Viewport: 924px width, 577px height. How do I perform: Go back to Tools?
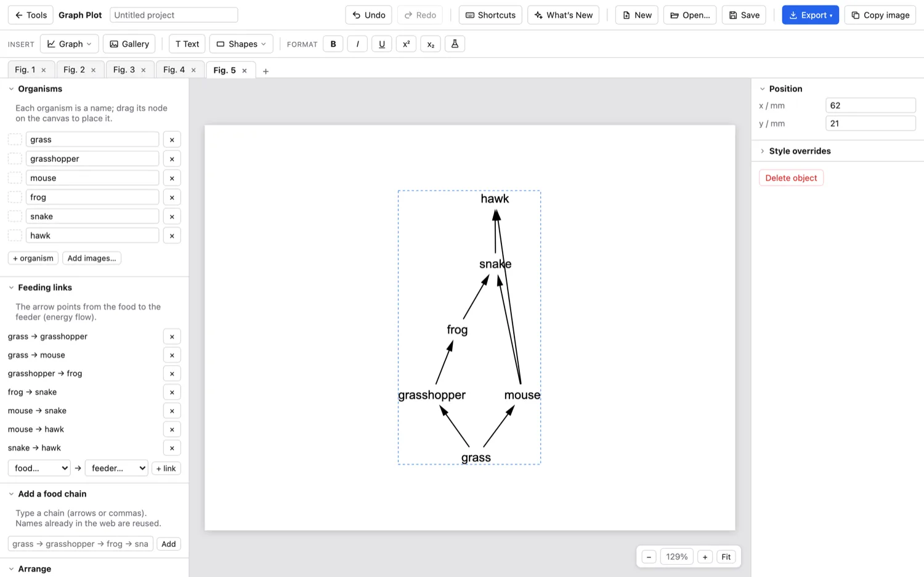coord(31,15)
